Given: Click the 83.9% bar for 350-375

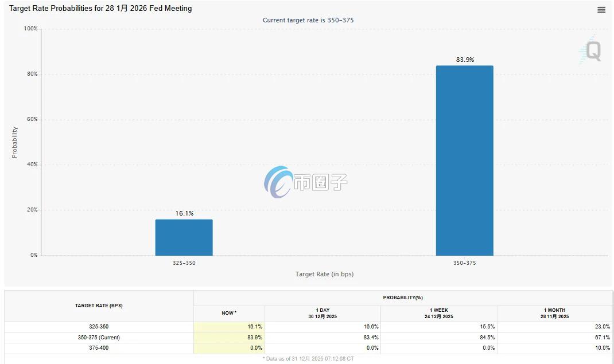Looking at the screenshot, I should [464, 161].
